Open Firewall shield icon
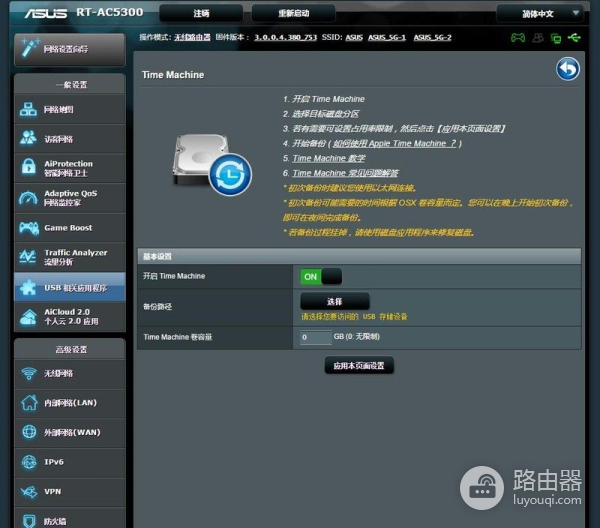 coord(29,521)
